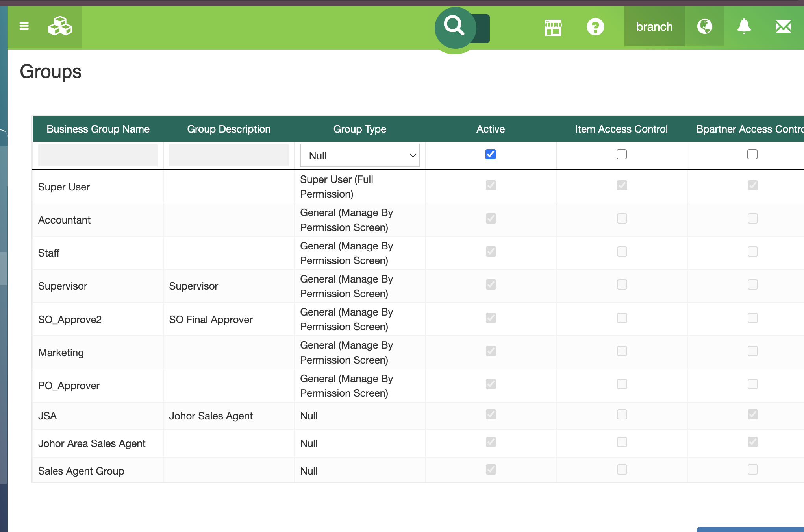Sort by Group Description column header
This screenshot has height=532, width=804.
coord(229,129)
